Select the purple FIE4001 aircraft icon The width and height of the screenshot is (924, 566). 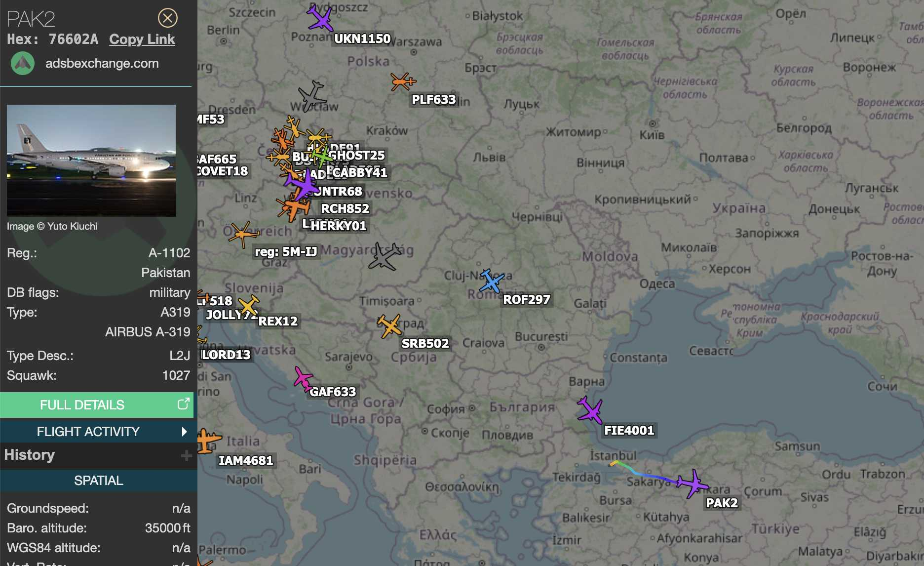tap(590, 410)
